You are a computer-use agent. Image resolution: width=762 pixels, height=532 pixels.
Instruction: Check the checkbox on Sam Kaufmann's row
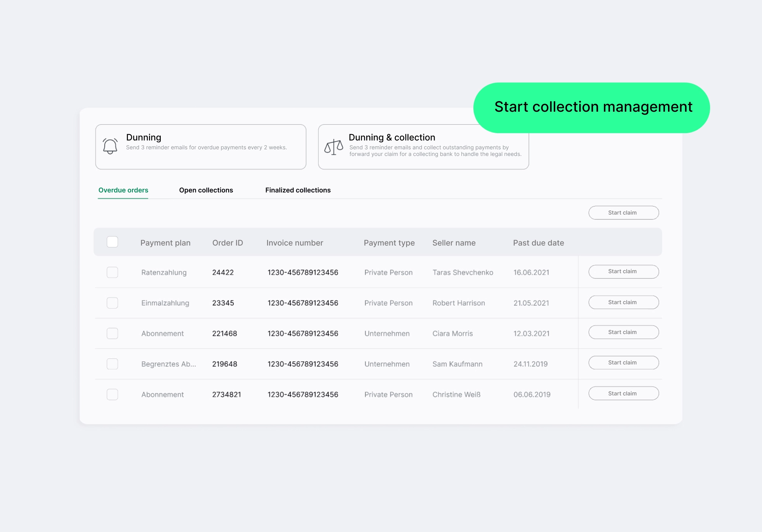[x=112, y=364]
